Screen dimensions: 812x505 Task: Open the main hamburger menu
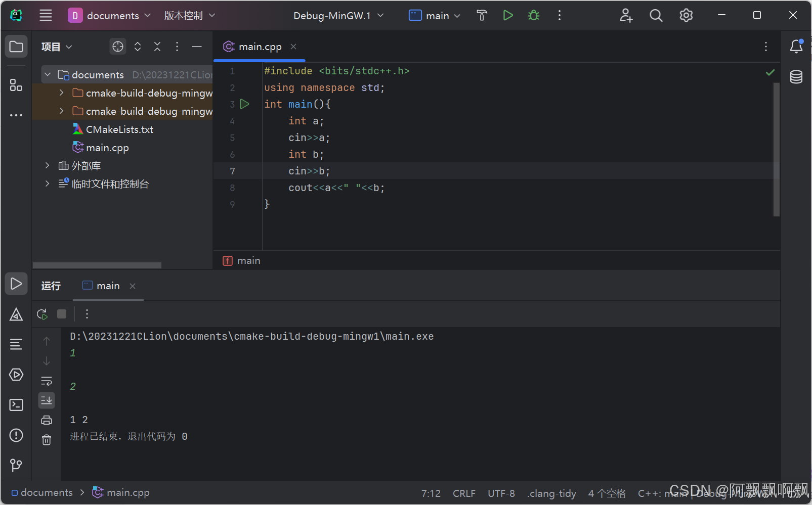coord(46,15)
